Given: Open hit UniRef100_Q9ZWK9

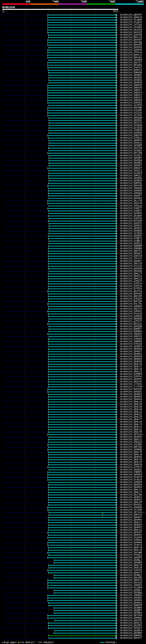Looking at the screenshot, I should 131,633.
